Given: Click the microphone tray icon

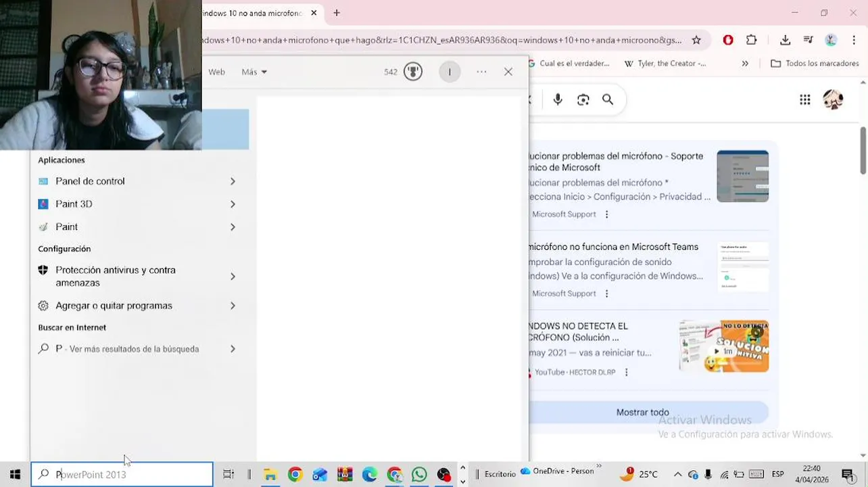Looking at the screenshot, I should [x=708, y=474].
